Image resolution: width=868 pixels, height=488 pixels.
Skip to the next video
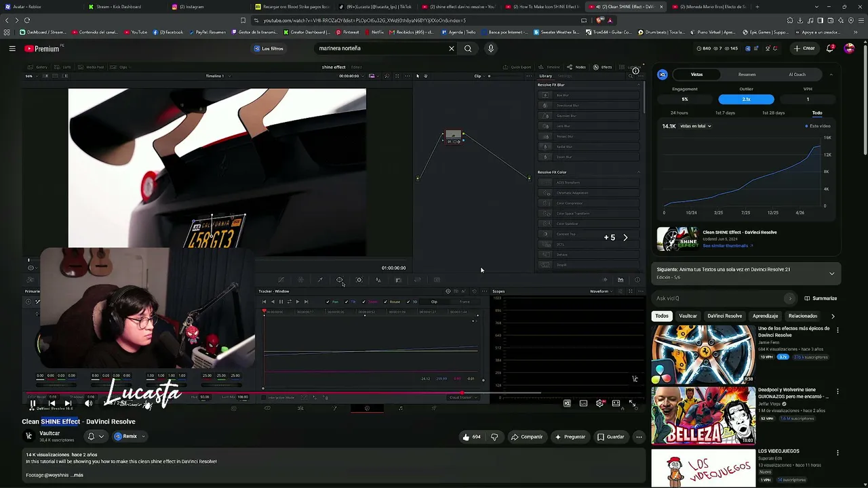point(68,403)
